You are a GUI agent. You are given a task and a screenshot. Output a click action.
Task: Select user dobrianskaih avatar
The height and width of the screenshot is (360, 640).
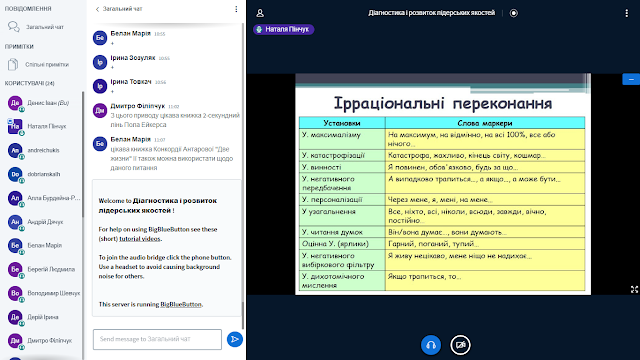point(15,174)
